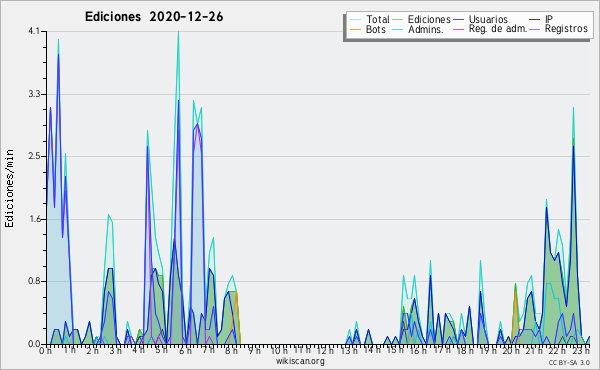Select the 'Usuarios' legend label
Image resolution: width=600 pixels, height=370 pixels.
tap(488, 19)
